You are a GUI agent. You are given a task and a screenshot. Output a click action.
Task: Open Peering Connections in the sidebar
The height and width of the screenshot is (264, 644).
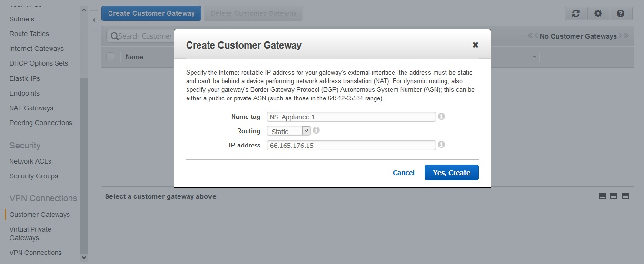pos(41,123)
